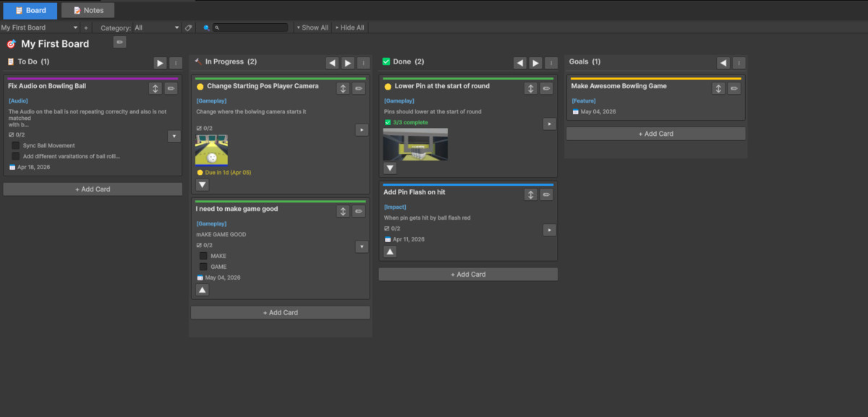Edit the Add Pin Flash on hit card
Image resolution: width=868 pixels, height=417 pixels.
coord(547,194)
